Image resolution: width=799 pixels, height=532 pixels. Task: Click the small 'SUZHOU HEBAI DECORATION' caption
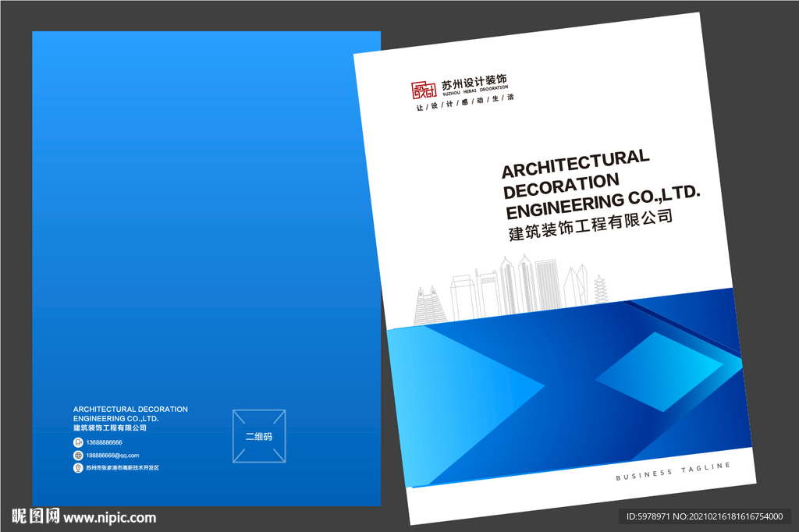tap(475, 90)
